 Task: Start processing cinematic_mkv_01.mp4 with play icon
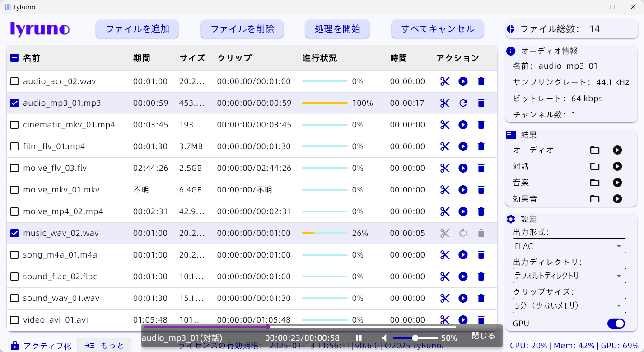point(463,125)
